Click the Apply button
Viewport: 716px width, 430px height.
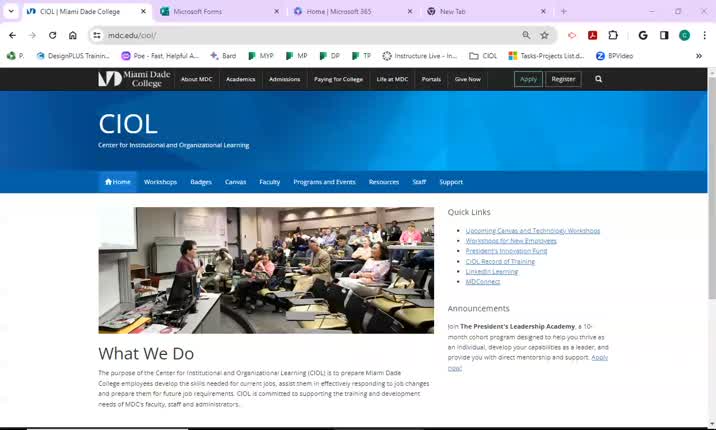(x=528, y=79)
